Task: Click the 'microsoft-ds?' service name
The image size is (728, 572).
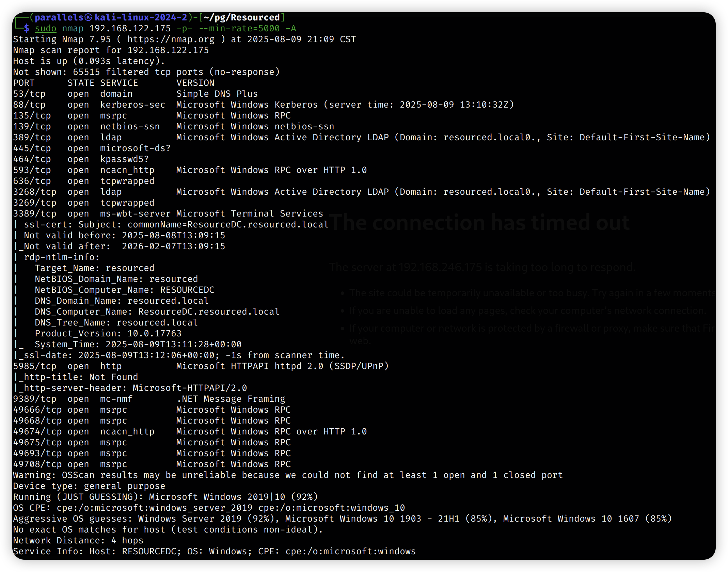Action: click(x=136, y=148)
